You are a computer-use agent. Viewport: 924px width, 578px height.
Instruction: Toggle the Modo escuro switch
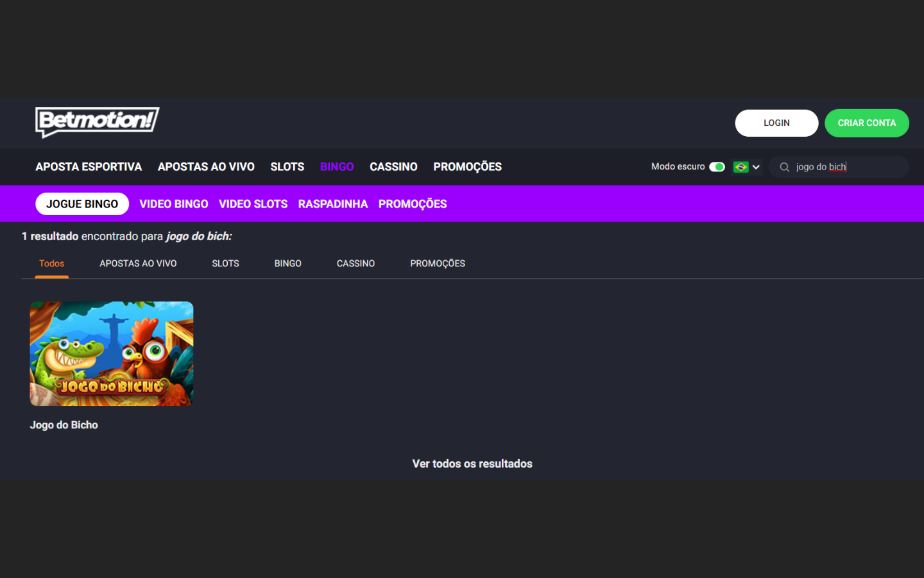(x=717, y=167)
